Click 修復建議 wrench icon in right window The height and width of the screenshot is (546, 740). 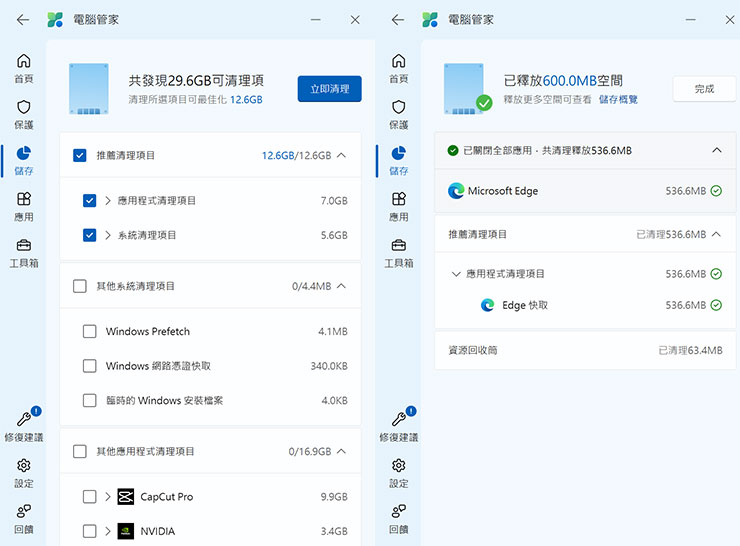coord(399,420)
